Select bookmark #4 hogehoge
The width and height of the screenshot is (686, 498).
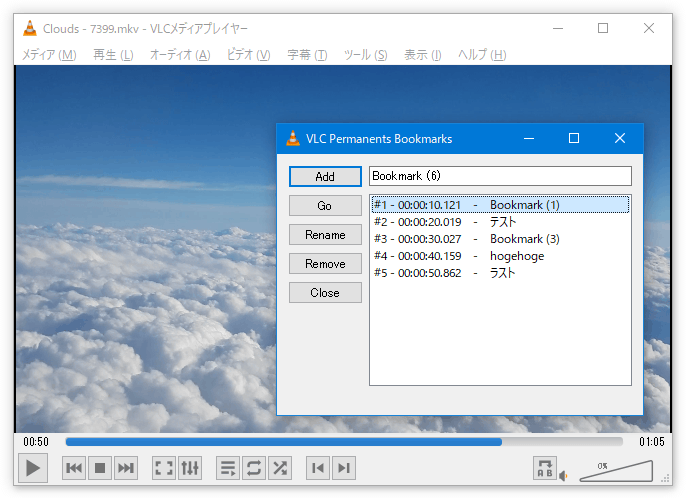tap(500, 256)
